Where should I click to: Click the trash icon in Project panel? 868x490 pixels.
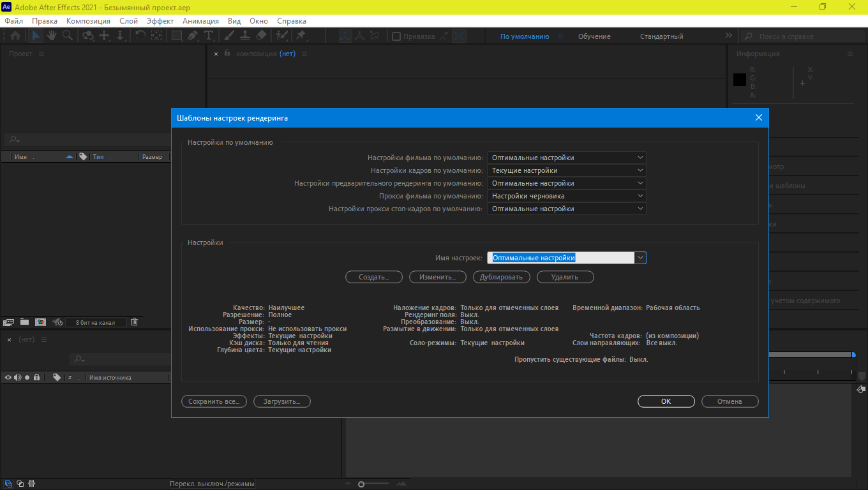pyautogui.click(x=134, y=322)
